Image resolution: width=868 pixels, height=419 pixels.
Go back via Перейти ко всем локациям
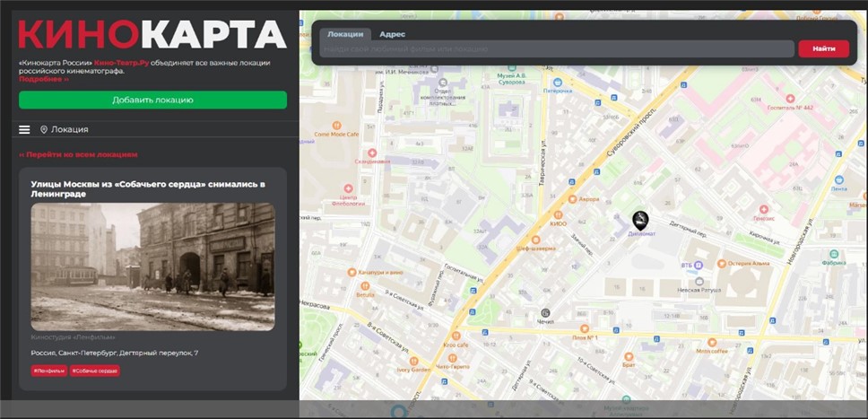tap(78, 154)
